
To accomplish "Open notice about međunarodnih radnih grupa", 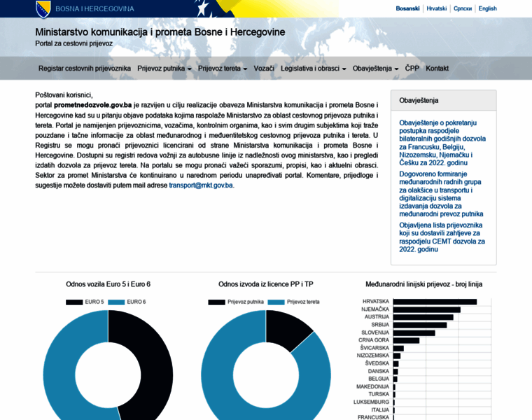I will [441, 194].
